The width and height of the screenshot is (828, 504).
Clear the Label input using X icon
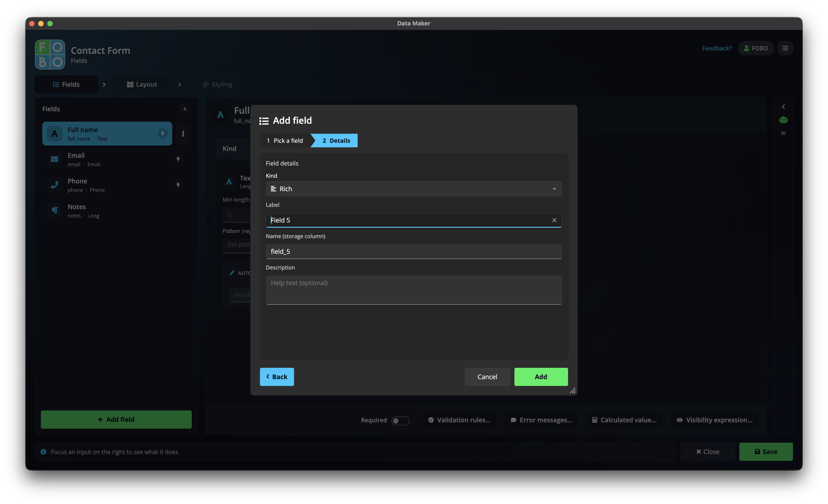pos(554,220)
